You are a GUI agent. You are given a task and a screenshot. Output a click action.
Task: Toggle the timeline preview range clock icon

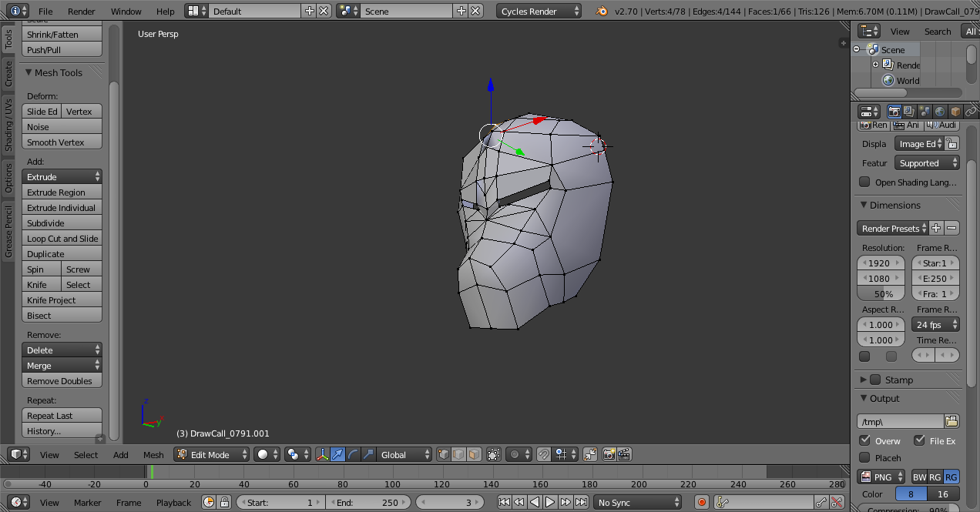click(209, 502)
